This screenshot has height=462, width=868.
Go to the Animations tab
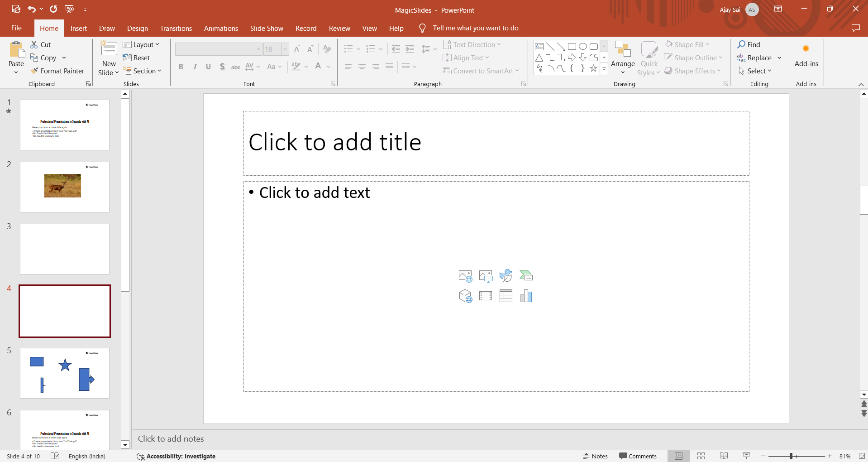221,28
